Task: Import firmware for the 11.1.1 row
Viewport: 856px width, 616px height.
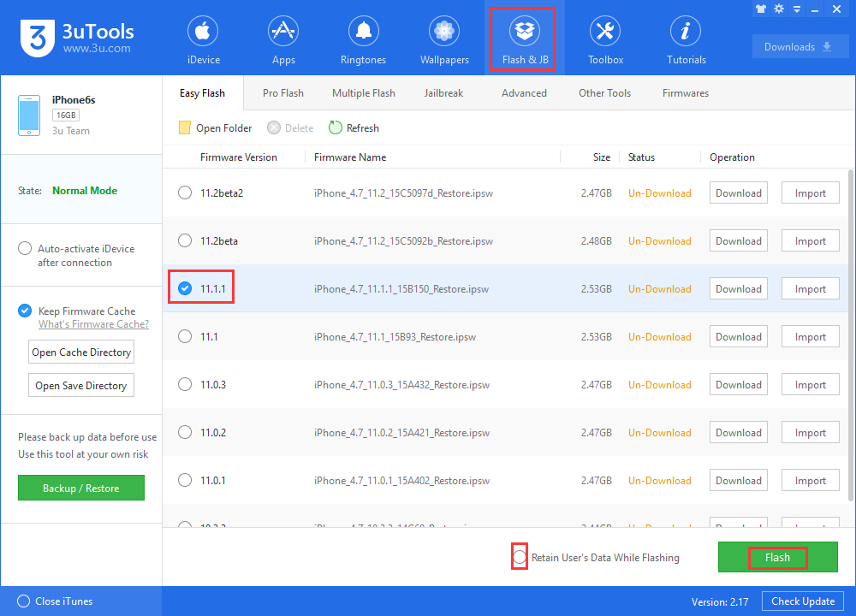Action: click(x=810, y=288)
